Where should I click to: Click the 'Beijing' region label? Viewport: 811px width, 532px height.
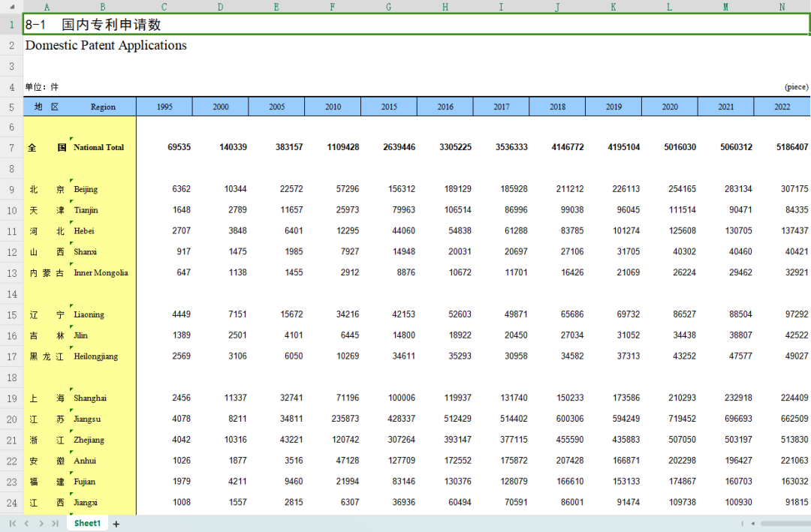click(x=86, y=189)
